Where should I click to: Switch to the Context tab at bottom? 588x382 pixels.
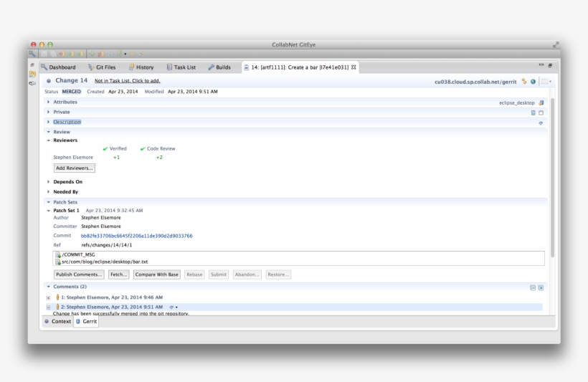tap(57, 322)
